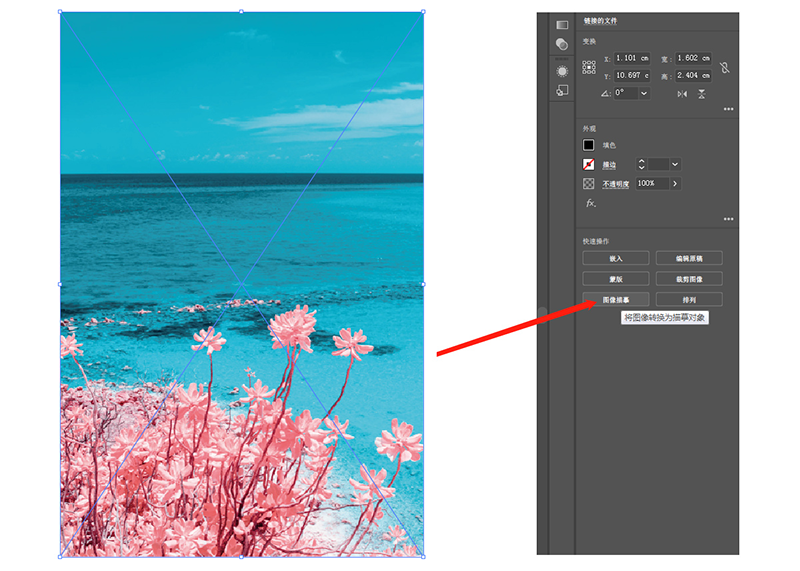
Task: Click the 描边 stroke swatch with red slash
Action: coord(589,164)
